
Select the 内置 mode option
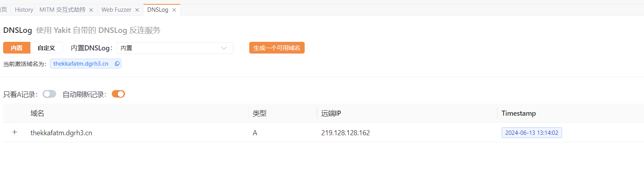(17, 48)
